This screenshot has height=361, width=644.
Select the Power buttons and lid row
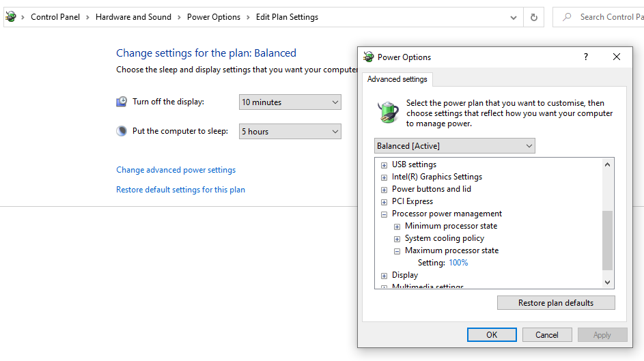coord(431,189)
